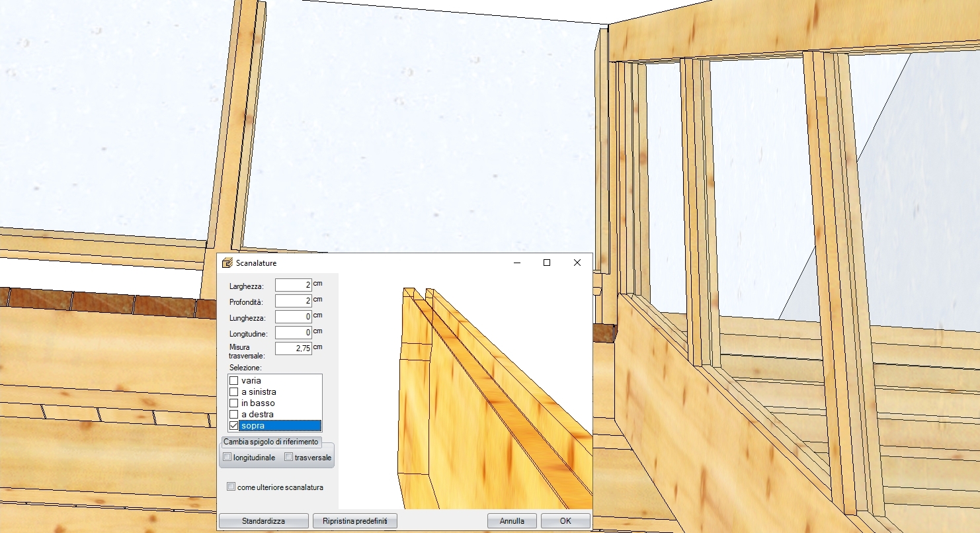Tick the 'in basso' checkbox

[233, 403]
